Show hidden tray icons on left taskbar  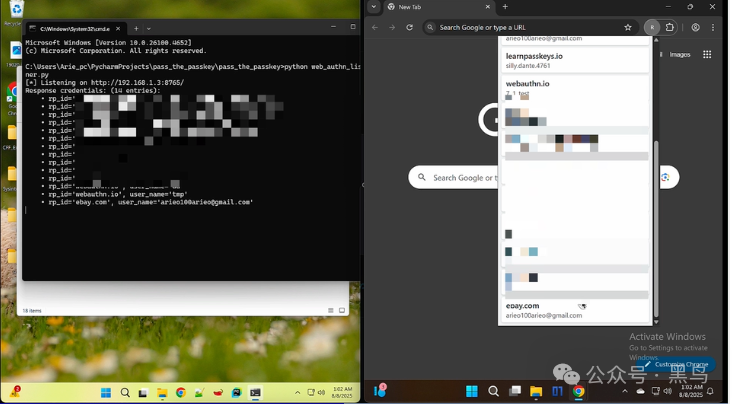tap(297, 392)
